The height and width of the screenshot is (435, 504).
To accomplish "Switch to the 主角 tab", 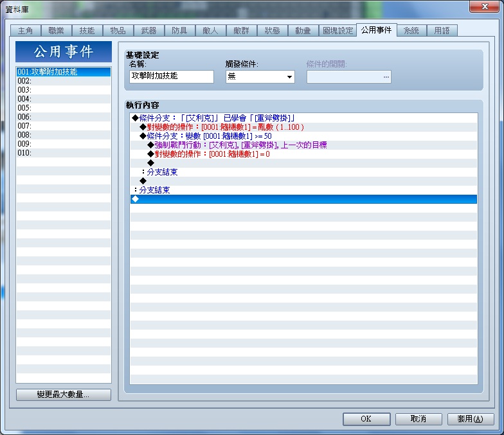I will click(26, 31).
